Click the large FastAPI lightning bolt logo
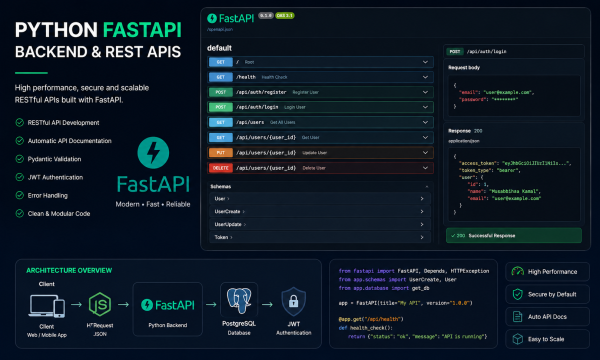The height and width of the screenshot is (360, 600). point(153,153)
